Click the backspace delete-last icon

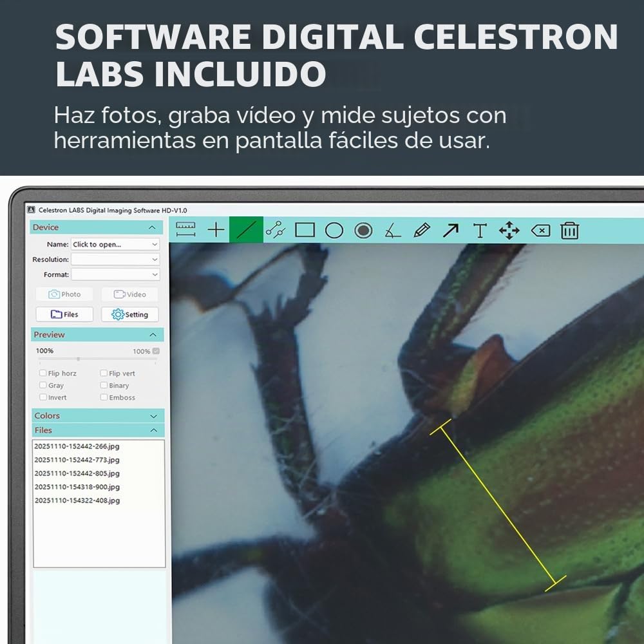pyautogui.click(x=540, y=231)
